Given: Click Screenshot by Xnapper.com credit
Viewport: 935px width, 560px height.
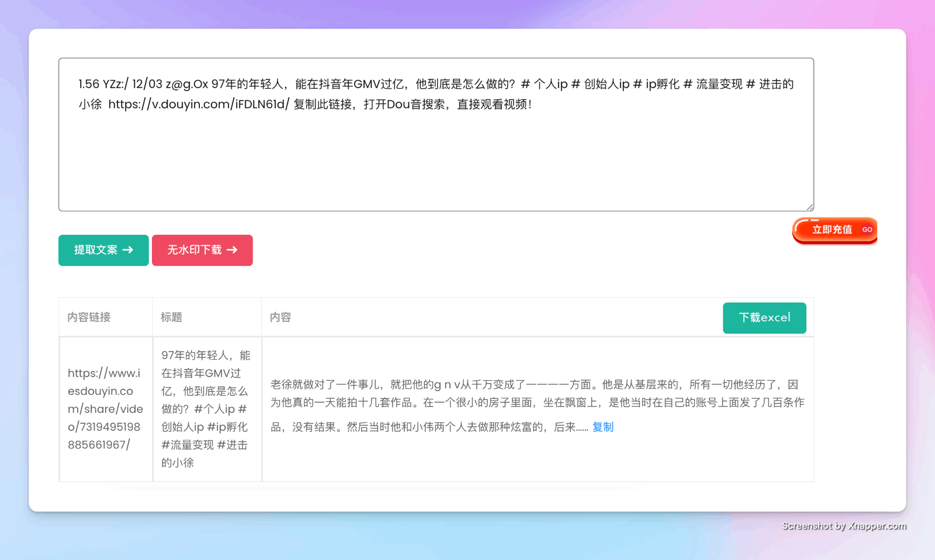Looking at the screenshot, I should (844, 526).
